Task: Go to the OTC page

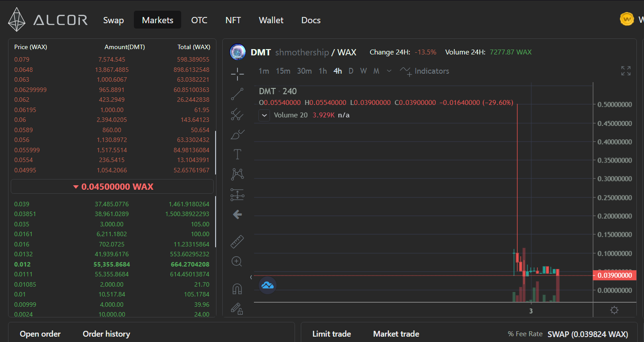Action: pyautogui.click(x=199, y=20)
